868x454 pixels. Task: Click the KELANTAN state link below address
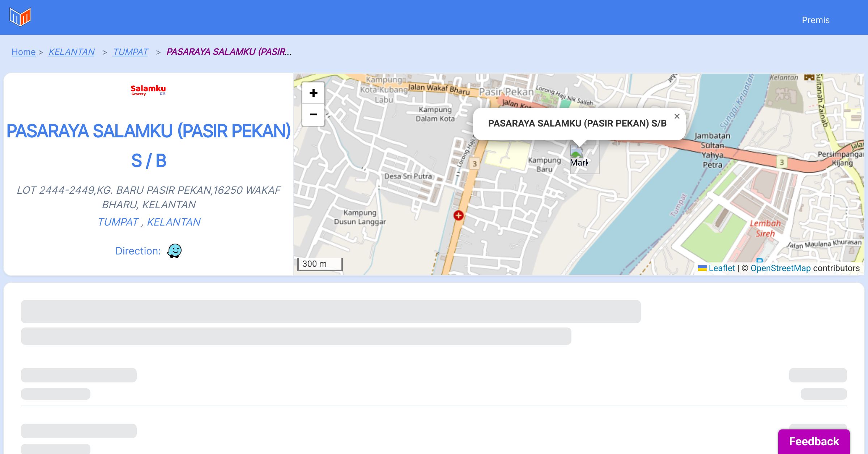(x=174, y=222)
